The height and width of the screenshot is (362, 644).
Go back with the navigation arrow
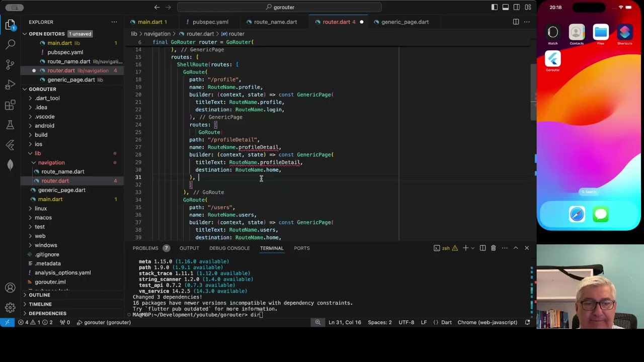[157, 7]
